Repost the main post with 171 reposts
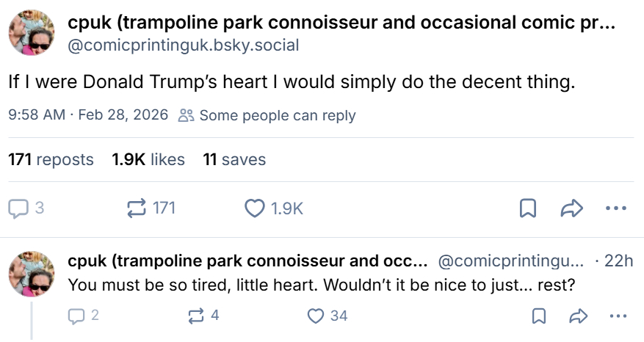The height and width of the screenshot is (342, 644). [137, 208]
